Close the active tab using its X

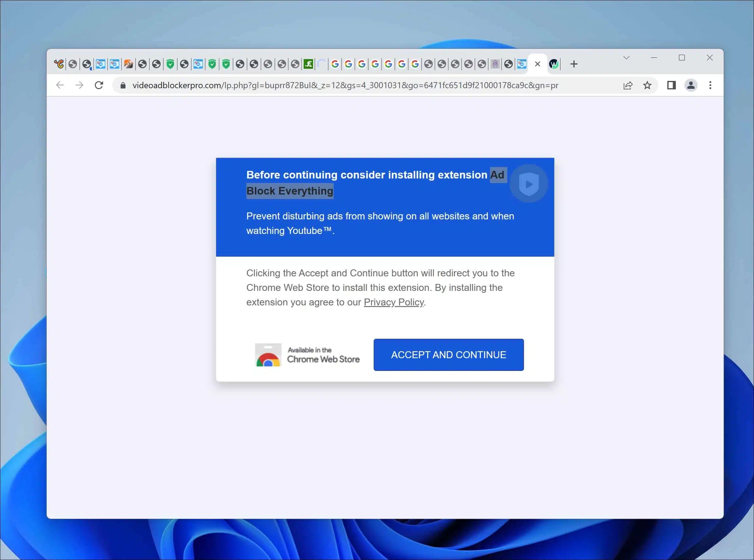coord(537,64)
